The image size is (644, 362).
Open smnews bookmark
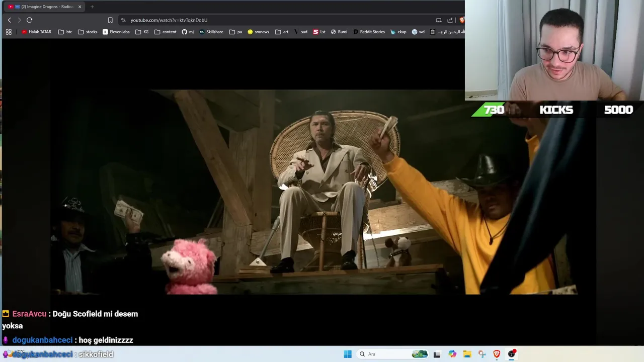point(258,32)
